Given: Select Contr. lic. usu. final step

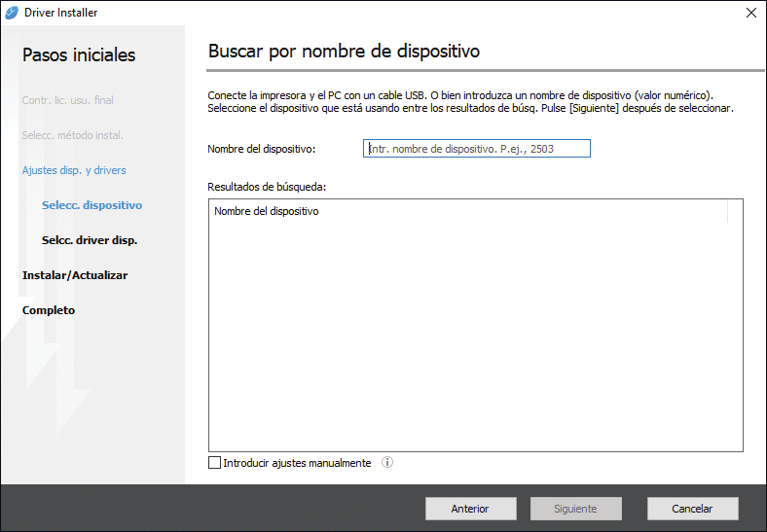Looking at the screenshot, I should tap(68, 100).
